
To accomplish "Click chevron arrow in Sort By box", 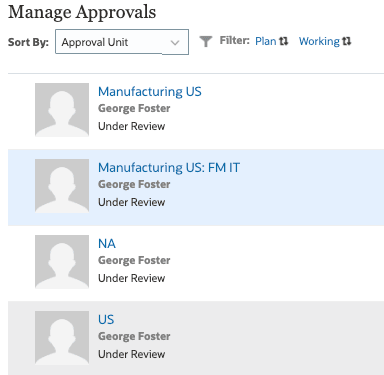I will tap(175, 43).
